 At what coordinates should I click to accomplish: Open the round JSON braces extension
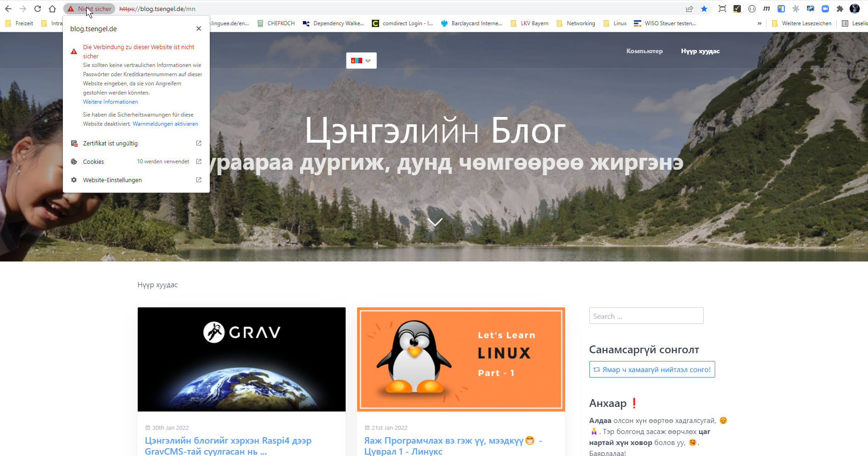[x=752, y=9]
